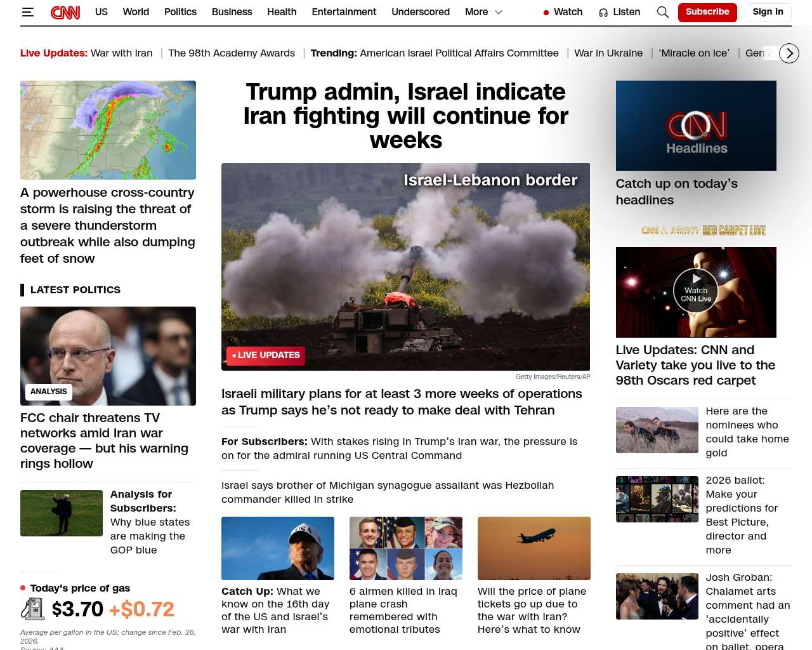Image resolution: width=812 pixels, height=650 pixels.
Task: Open the FCC chair photo
Action: [108, 356]
